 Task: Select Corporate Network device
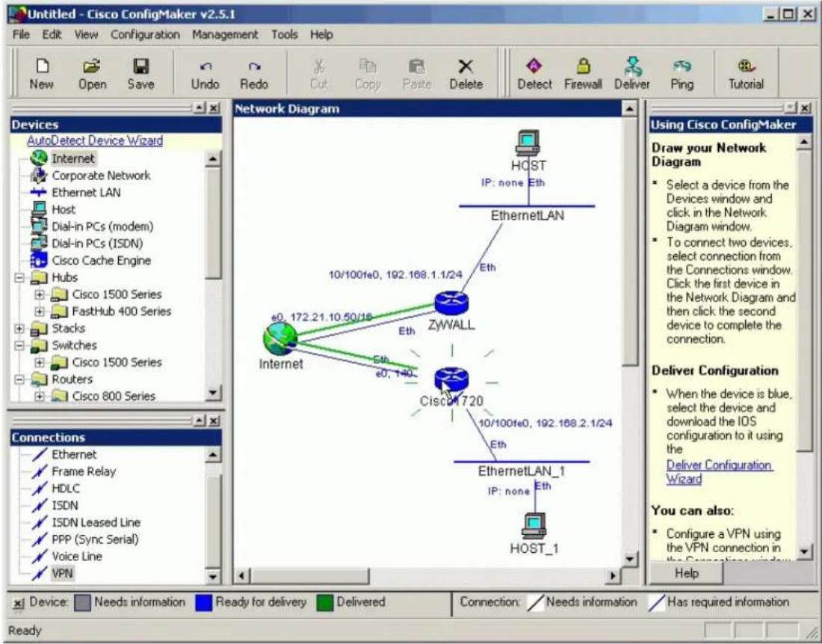point(101,176)
